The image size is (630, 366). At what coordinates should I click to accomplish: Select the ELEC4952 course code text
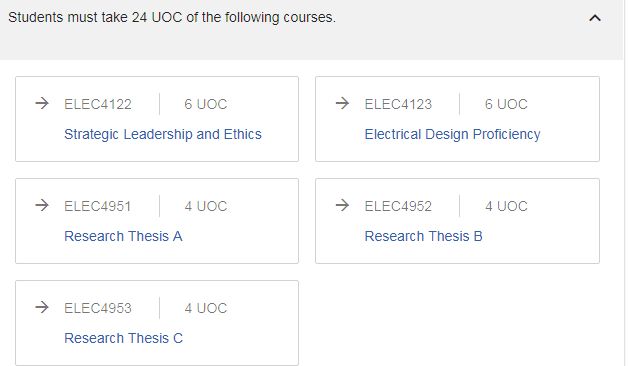[x=398, y=206]
